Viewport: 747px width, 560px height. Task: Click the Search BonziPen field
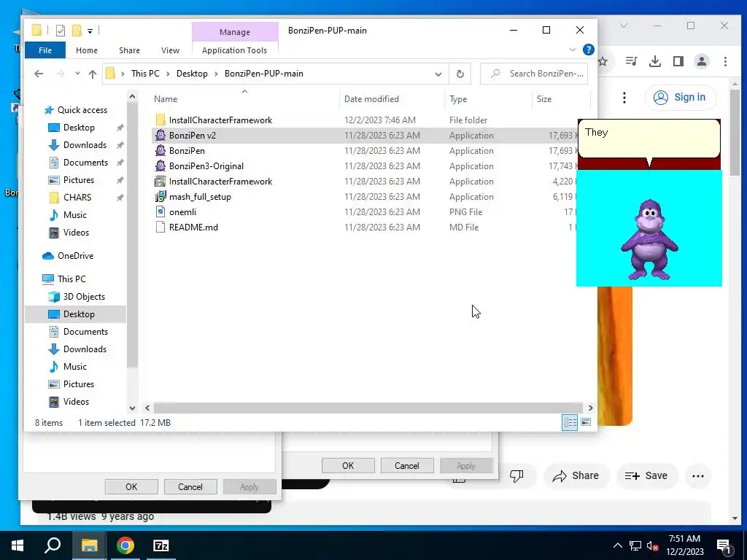(x=533, y=74)
